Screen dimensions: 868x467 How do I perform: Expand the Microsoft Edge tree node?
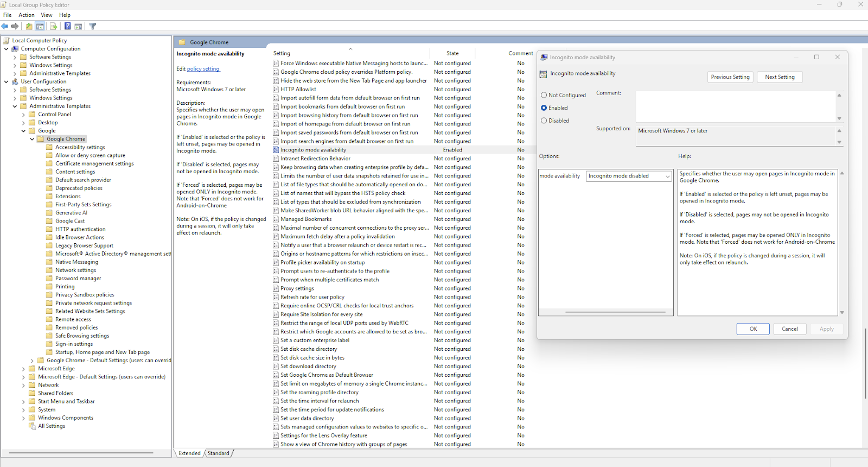tap(23, 369)
